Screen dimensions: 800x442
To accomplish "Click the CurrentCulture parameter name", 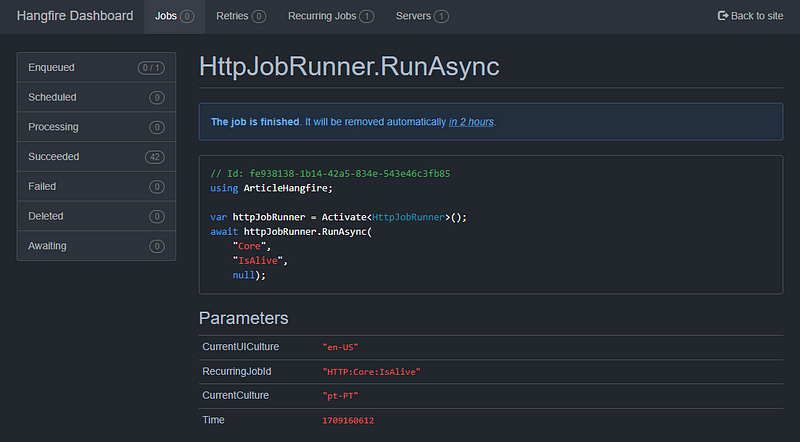I will tap(235, 395).
